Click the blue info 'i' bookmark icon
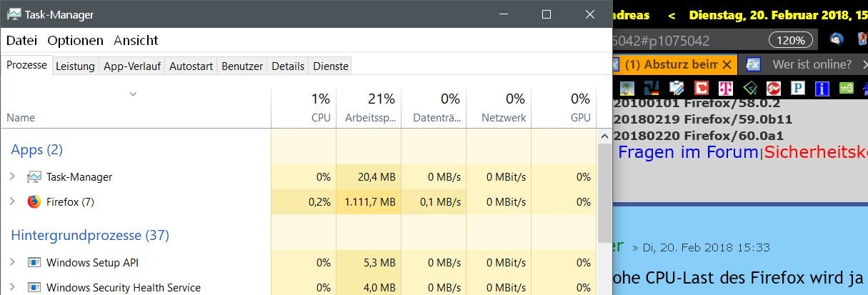Screen dimensions: 868x295 [822, 88]
